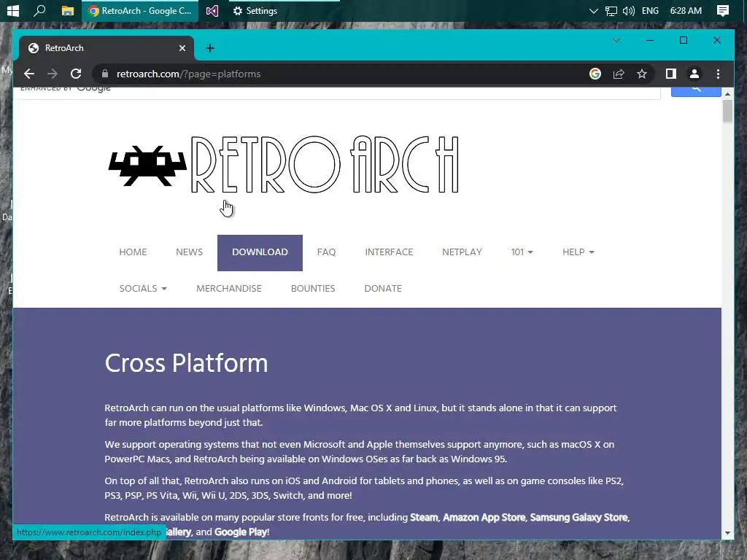The height and width of the screenshot is (560, 747).
Task: Open Chrome tab search dropdown
Action: [x=616, y=41]
